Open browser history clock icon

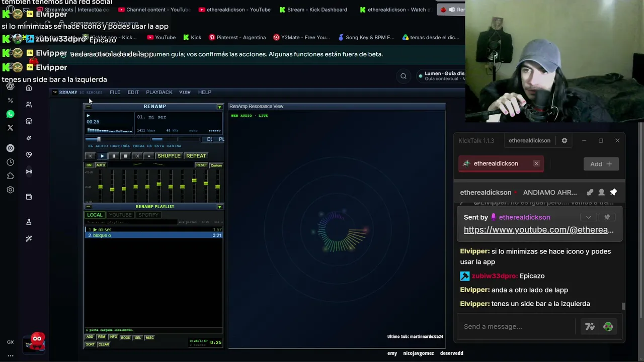10,162
